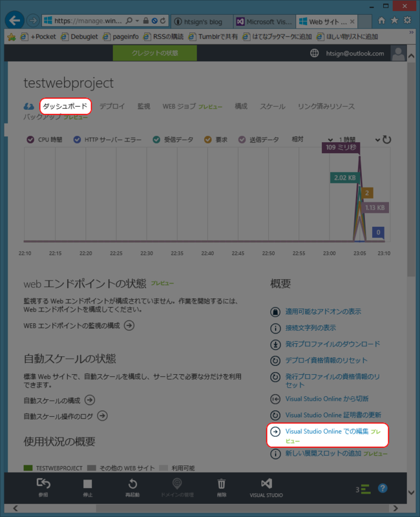Click デプロイ資格情報のリセット link
420x517 pixels.
point(326,361)
